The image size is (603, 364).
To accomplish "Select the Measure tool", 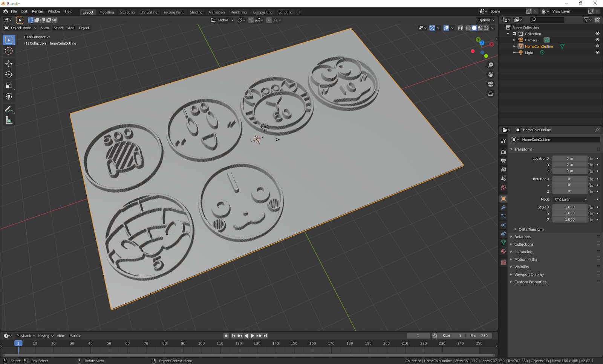I will [9, 120].
